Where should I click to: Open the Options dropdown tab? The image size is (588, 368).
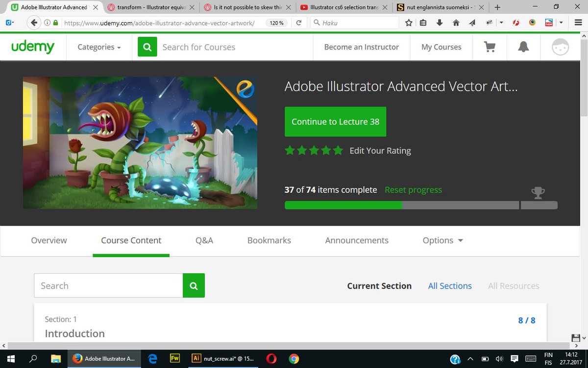click(443, 240)
